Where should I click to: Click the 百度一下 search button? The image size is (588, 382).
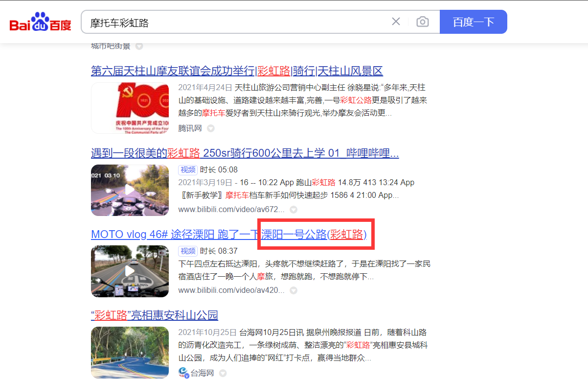point(474,22)
